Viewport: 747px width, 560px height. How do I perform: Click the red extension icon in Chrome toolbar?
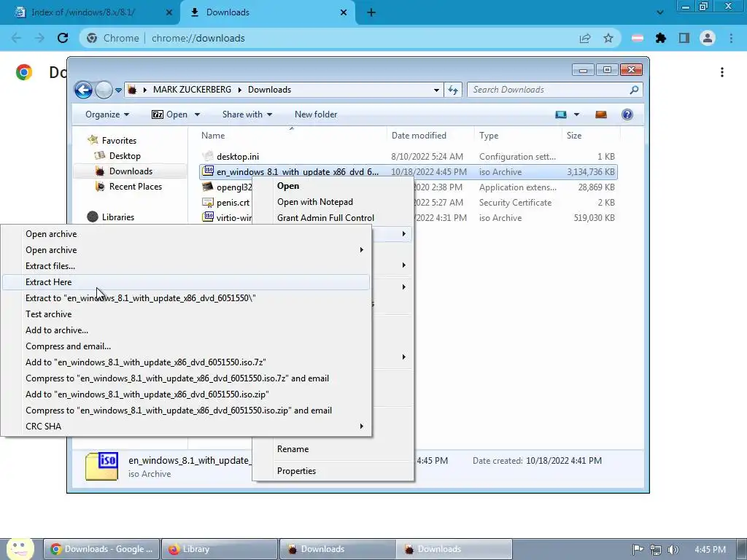[638, 38]
